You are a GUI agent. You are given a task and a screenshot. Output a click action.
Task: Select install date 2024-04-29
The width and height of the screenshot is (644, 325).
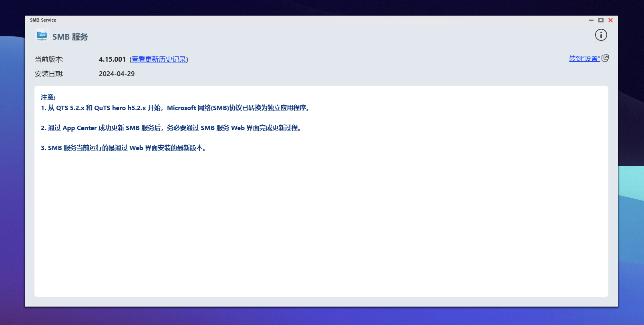pos(117,74)
